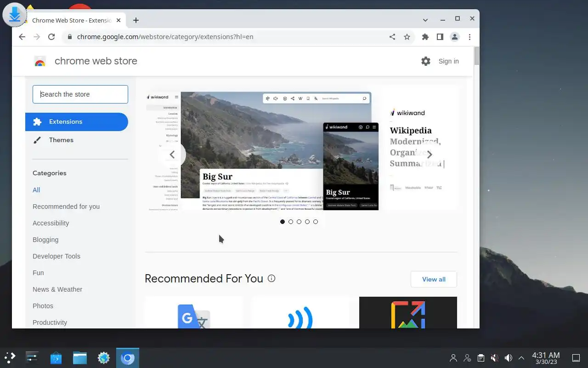Go back to the previous page
This screenshot has width=588, height=368.
point(22,37)
